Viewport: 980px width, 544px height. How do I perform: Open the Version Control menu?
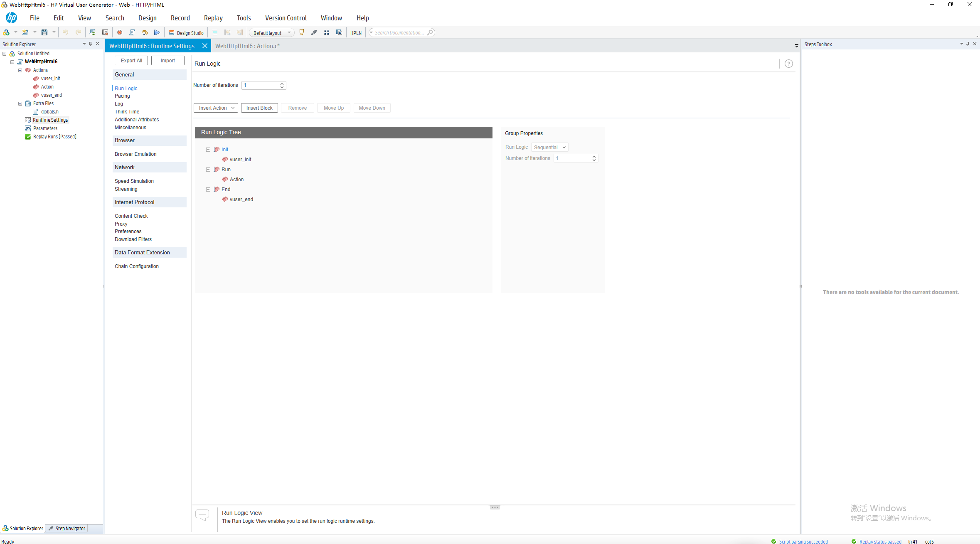286,18
